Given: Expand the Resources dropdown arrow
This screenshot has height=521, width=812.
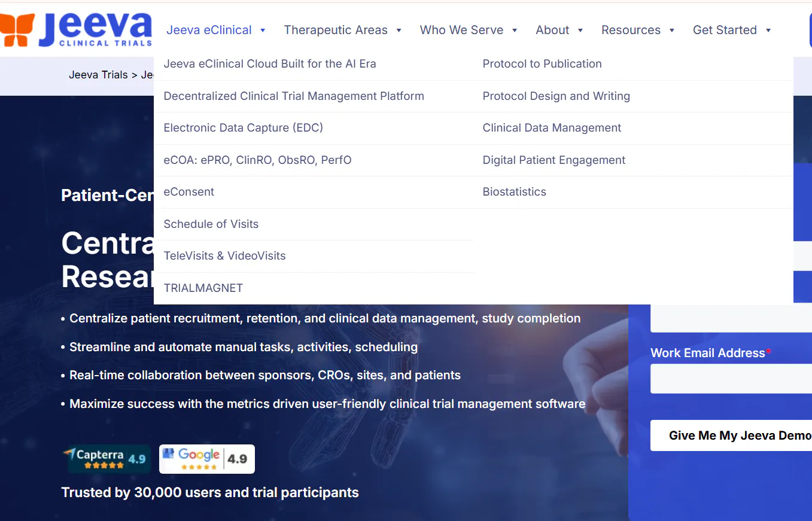Looking at the screenshot, I should click(672, 31).
